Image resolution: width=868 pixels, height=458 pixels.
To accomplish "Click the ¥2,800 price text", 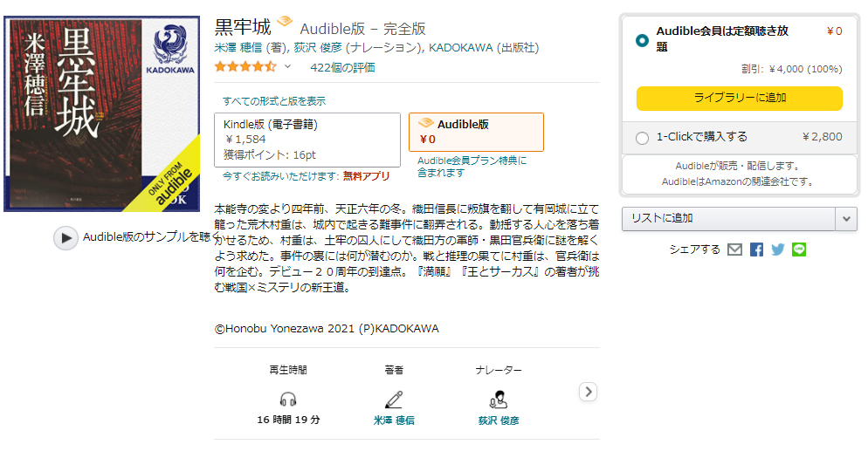I will [x=822, y=137].
